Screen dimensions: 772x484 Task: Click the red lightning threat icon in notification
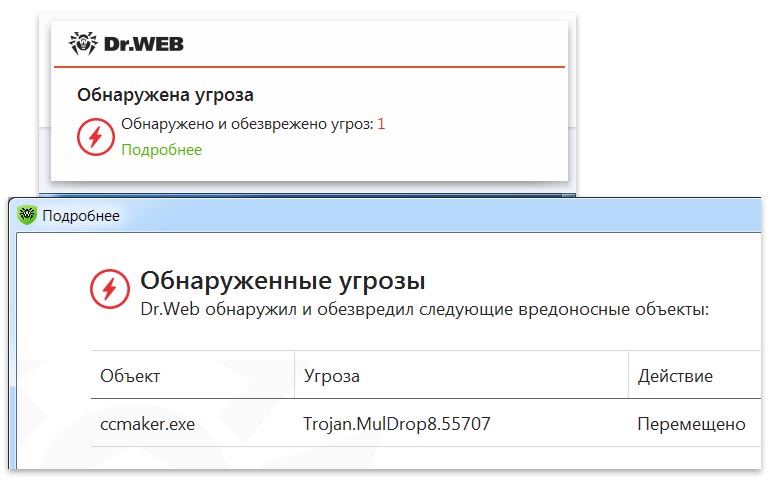pyautogui.click(x=96, y=137)
